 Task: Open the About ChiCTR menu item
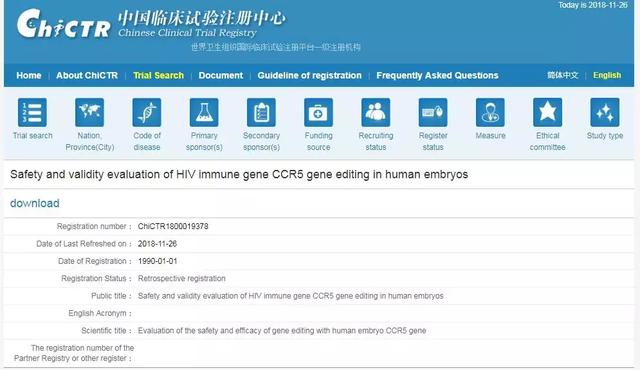pos(87,75)
